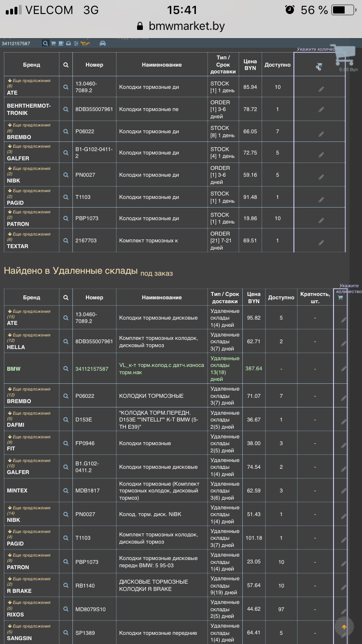Click the orange scroll-to-top button
362x644 pixels.
[x=344, y=627]
